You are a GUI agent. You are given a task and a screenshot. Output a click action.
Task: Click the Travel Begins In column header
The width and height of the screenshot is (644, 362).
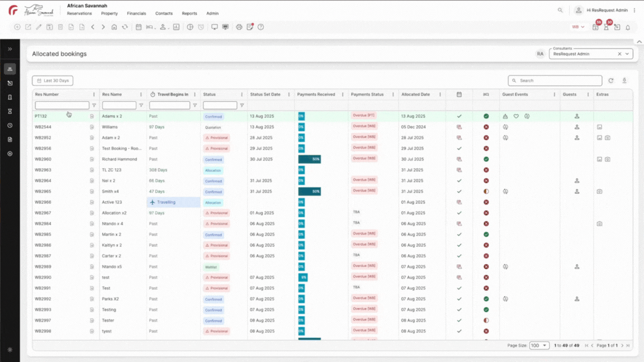click(173, 94)
